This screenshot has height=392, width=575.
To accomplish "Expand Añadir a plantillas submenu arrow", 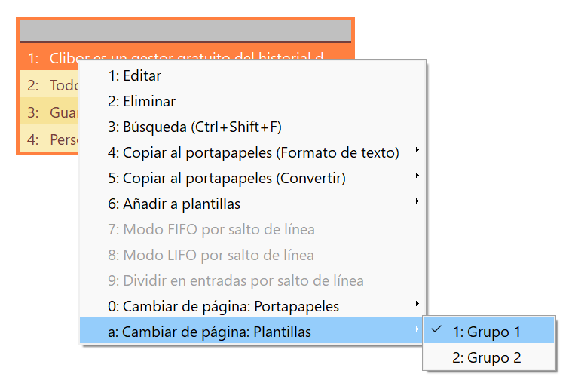I will pos(417,201).
